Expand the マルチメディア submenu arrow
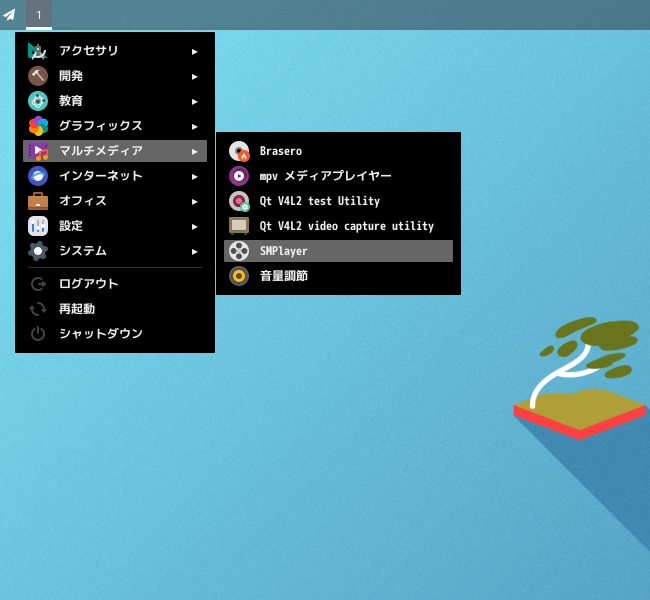This screenshot has height=600, width=650. point(194,152)
